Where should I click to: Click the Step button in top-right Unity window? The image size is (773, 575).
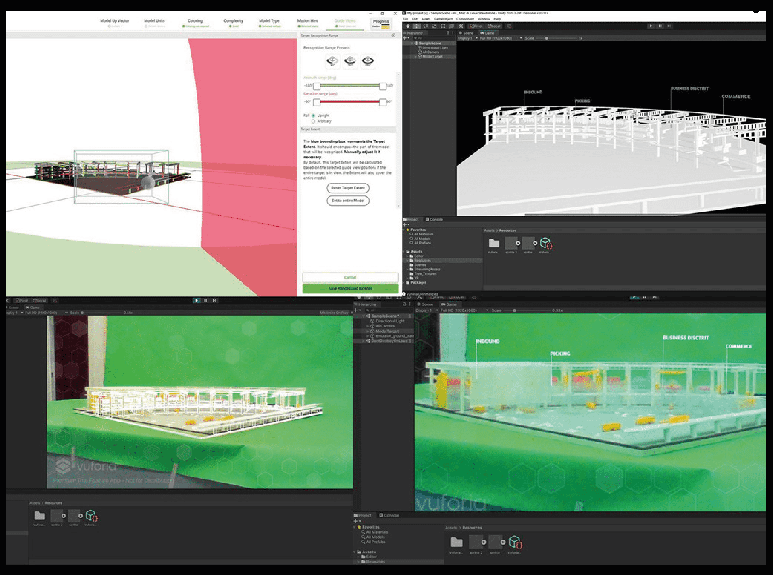point(668,26)
